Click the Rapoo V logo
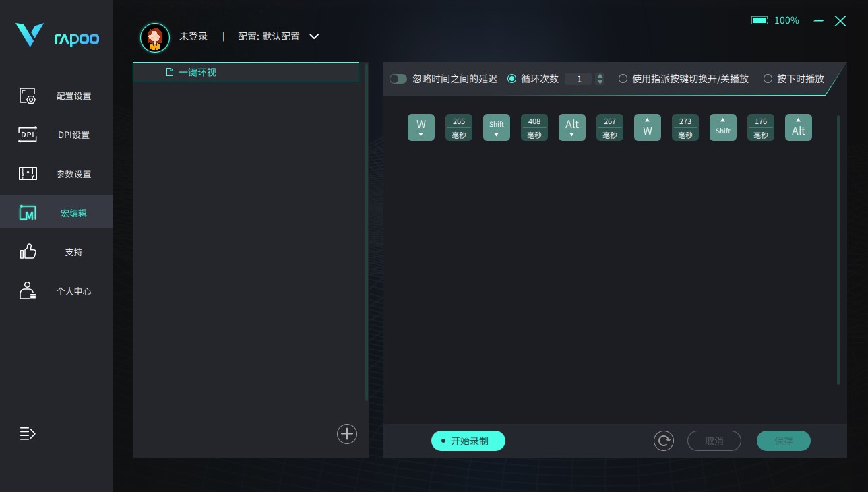 tap(30, 35)
